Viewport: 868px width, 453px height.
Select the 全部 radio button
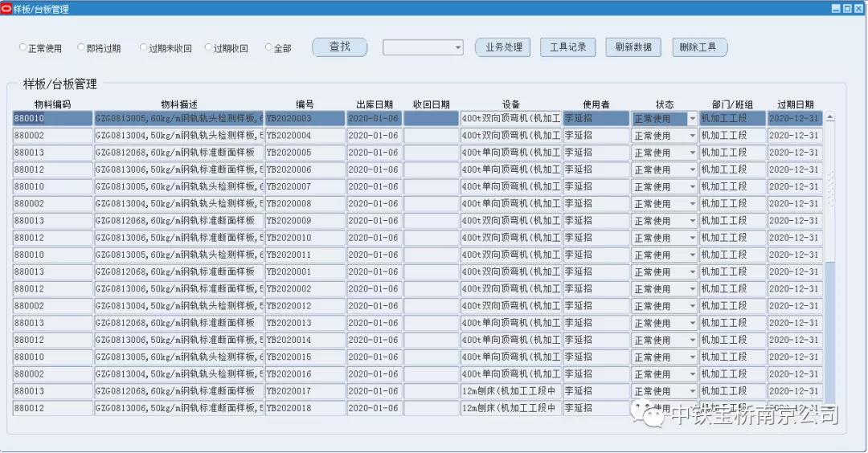click(269, 47)
